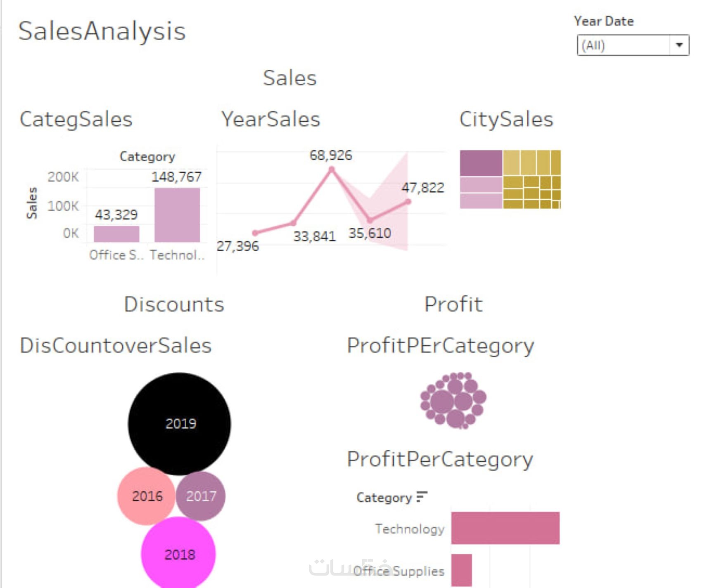Viewport: 702px width, 588px height.
Task: Select the salmon-pink 2016 bubble
Action: (146, 496)
